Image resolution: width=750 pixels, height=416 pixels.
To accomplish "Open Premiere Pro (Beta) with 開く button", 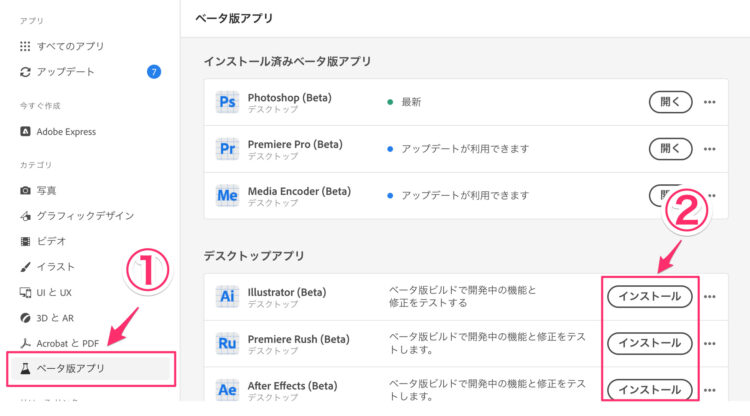I will [x=671, y=149].
